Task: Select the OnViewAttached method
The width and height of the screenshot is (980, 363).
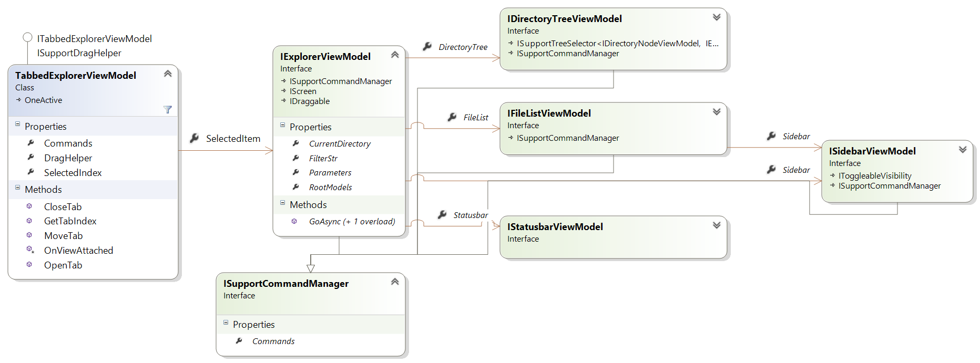Action: pos(79,250)
